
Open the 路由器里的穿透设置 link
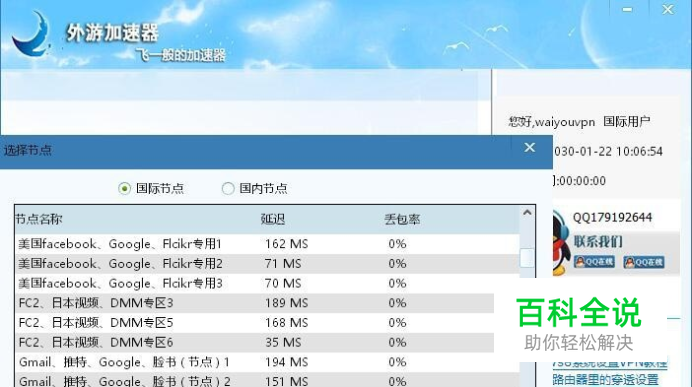[605, 379]
